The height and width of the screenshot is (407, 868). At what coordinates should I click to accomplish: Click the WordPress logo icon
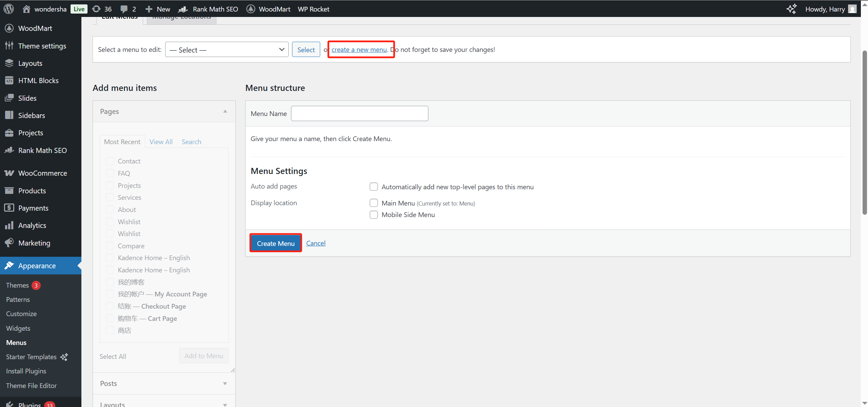point(9,9)
